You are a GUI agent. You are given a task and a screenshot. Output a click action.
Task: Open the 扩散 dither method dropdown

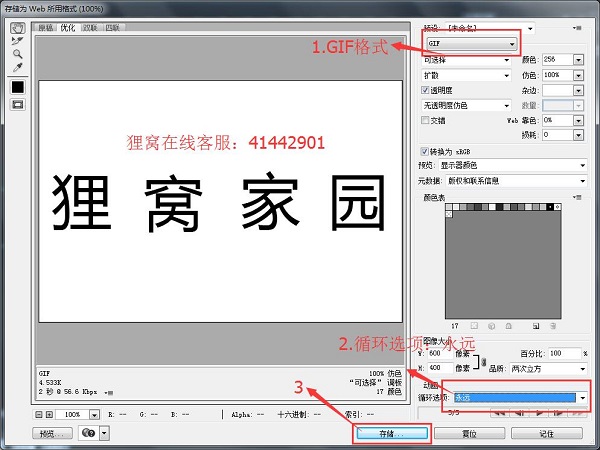(x=466, y=75)
